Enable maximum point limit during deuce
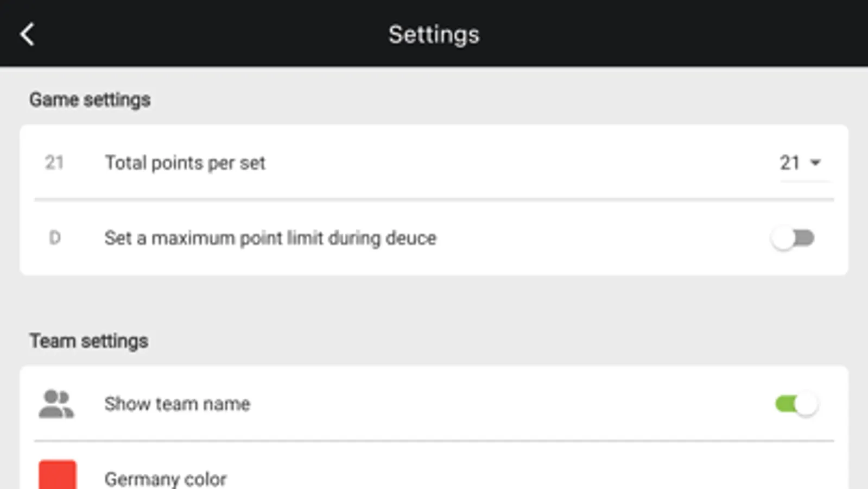The image size is (868, 489). coord(794,237)
